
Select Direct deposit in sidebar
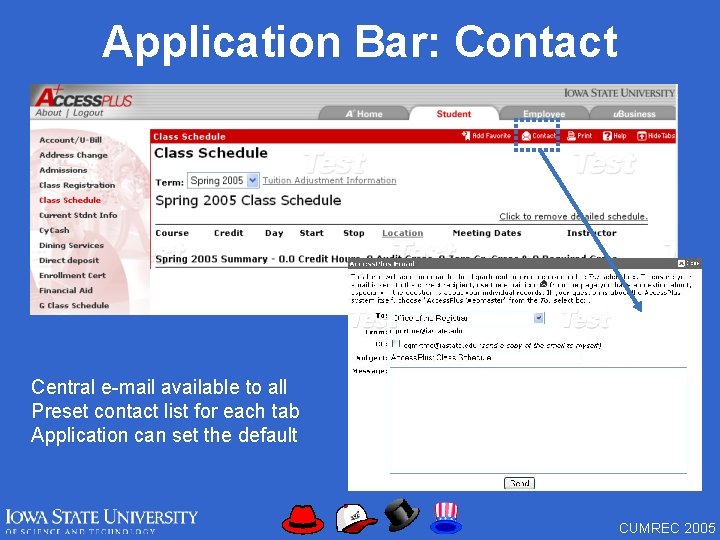tap(69, 260)
